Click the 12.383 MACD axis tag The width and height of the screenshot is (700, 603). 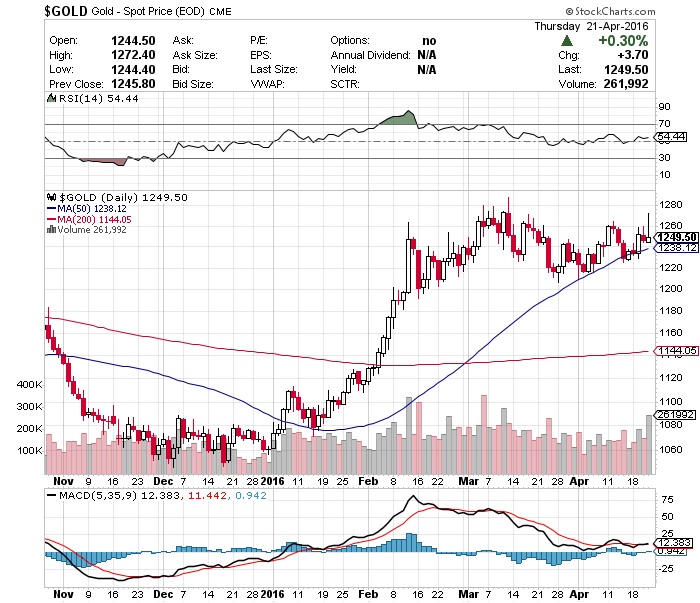point(675,543)
